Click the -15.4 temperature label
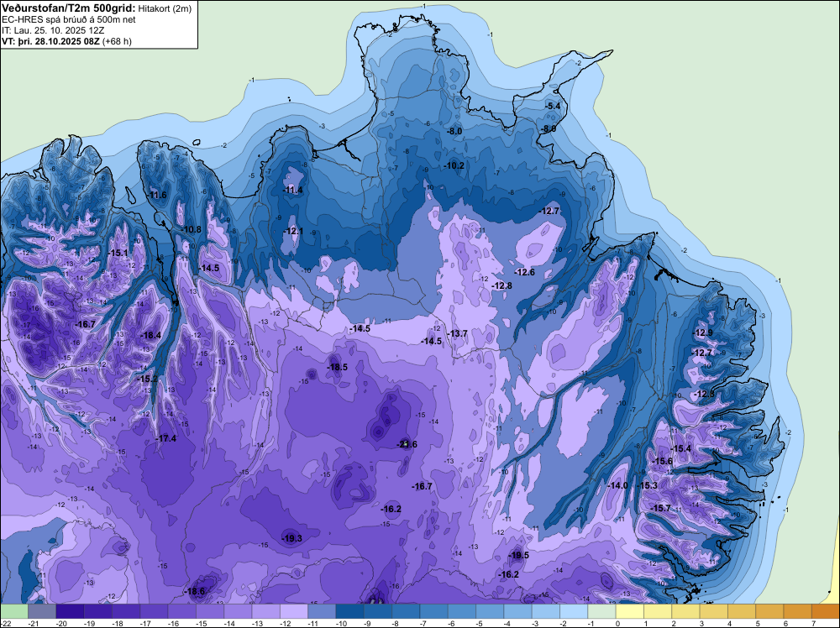840x628 pixels. (x=681, y=448)
